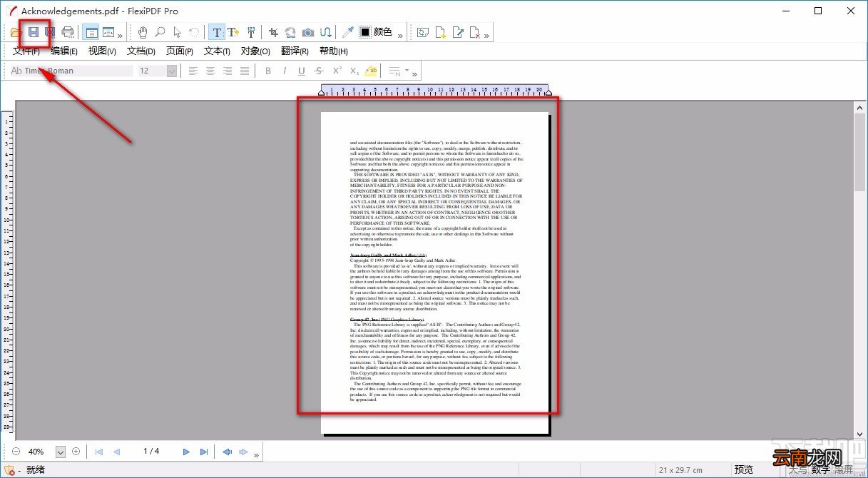
Task: Expand the page toolbar overflow chevron
Action: (x=486, y=36)
